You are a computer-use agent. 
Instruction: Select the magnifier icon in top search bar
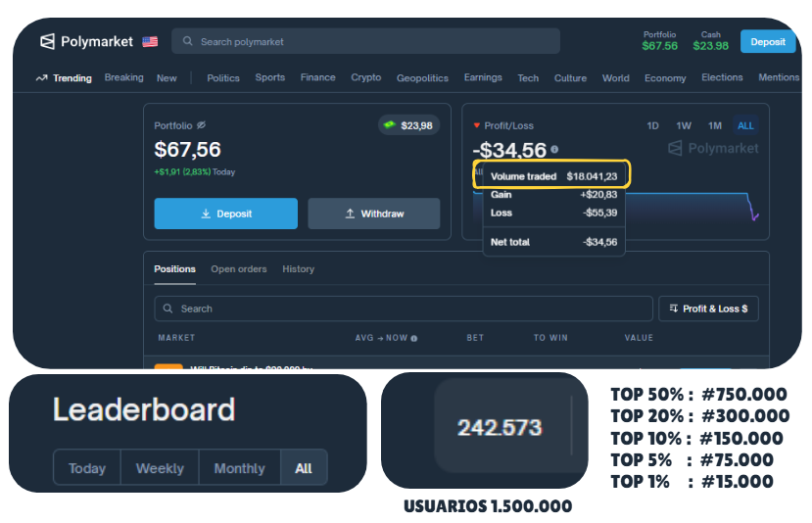[187, 41]
